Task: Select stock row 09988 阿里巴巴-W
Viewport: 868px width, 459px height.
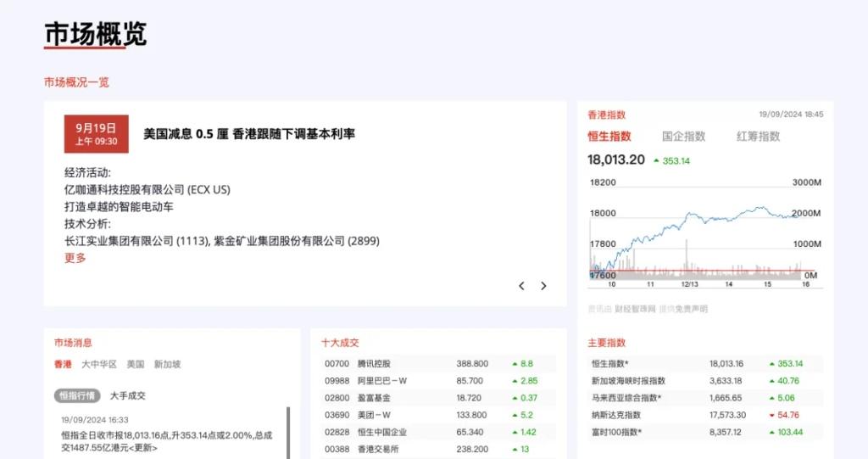Action: coord(438,381)
